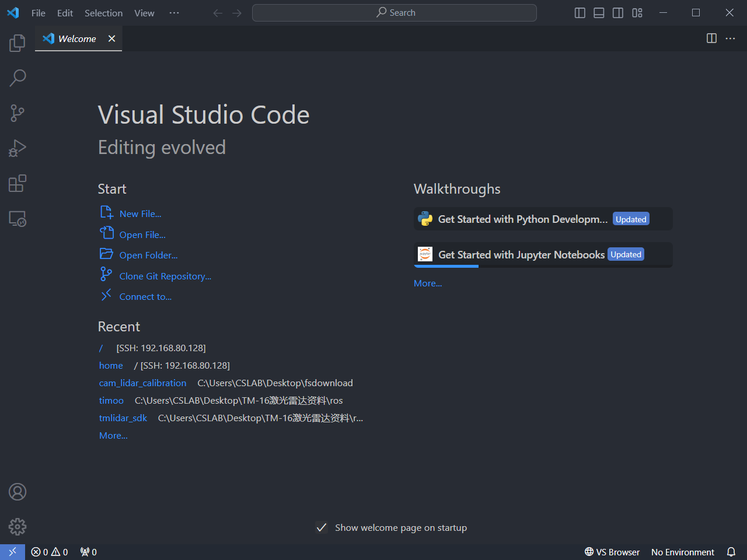The width and height of the screenshot is (747, 560).
Task: Open the Search view in activity bar
Action: [18, 78]
